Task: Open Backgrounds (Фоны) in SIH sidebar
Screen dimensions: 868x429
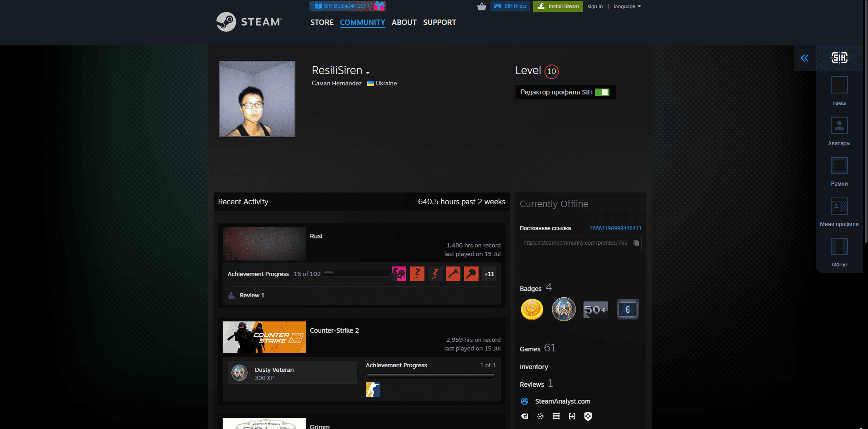Action: (x=839, y=253)
